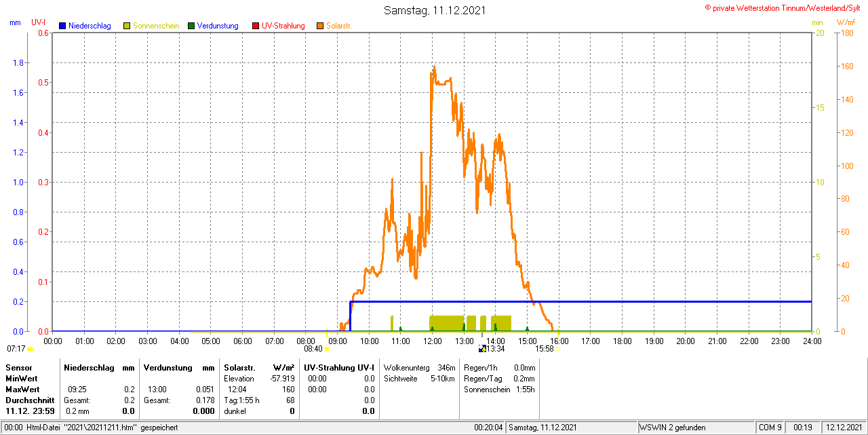This screenshot has height=435, width=868.
Task: Click the Niederschlag table column header
Action: click(x=88, y=367)
